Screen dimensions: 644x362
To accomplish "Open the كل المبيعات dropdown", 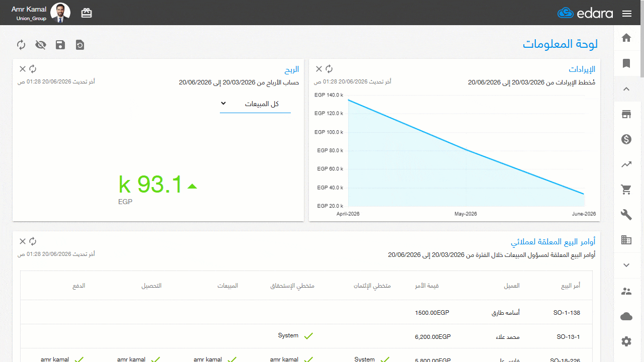I will tap(255, 104).
